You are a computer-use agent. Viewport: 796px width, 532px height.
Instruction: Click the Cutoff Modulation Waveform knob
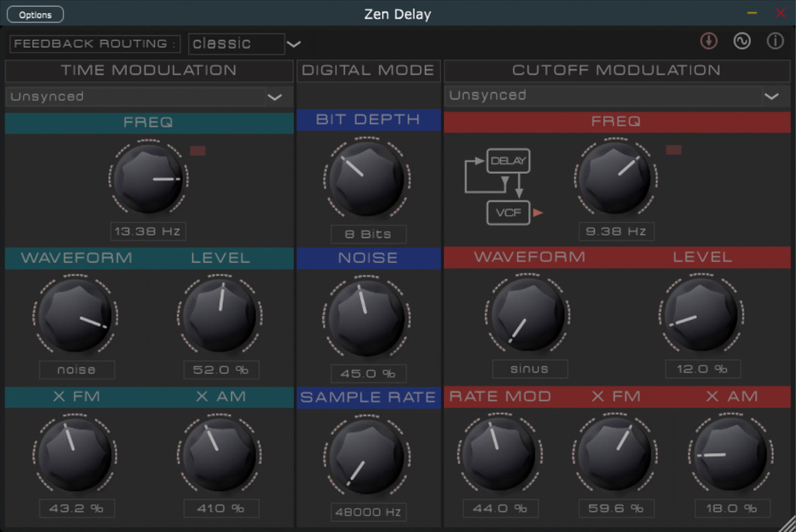[528, 314]
